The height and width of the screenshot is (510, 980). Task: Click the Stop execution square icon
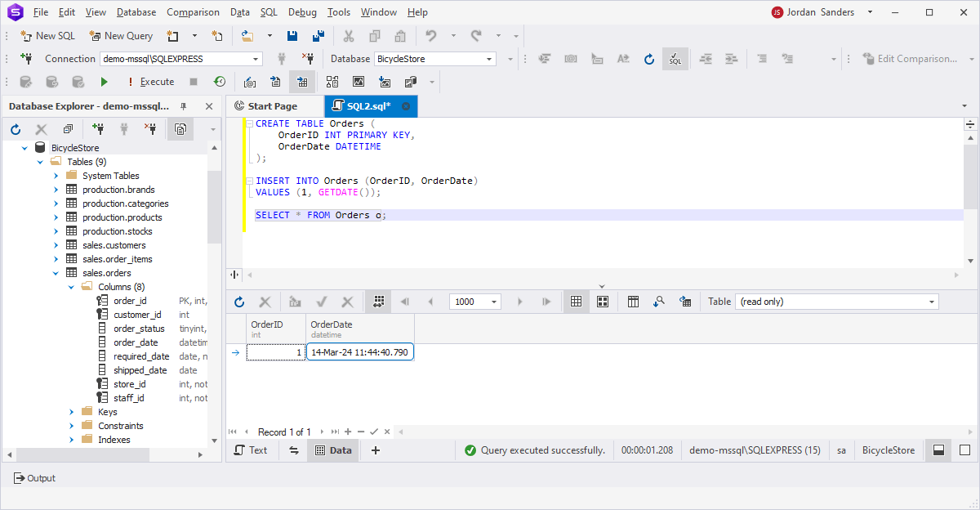pos(194,82)
